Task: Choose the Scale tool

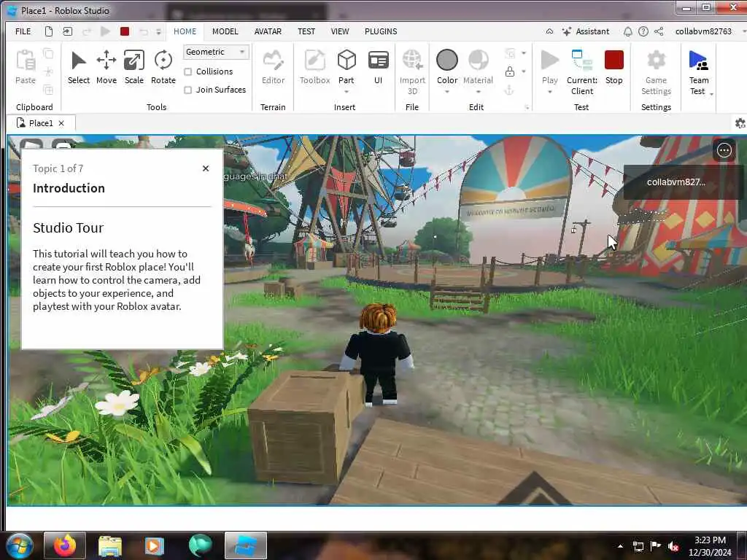Action: click(134, 67)
